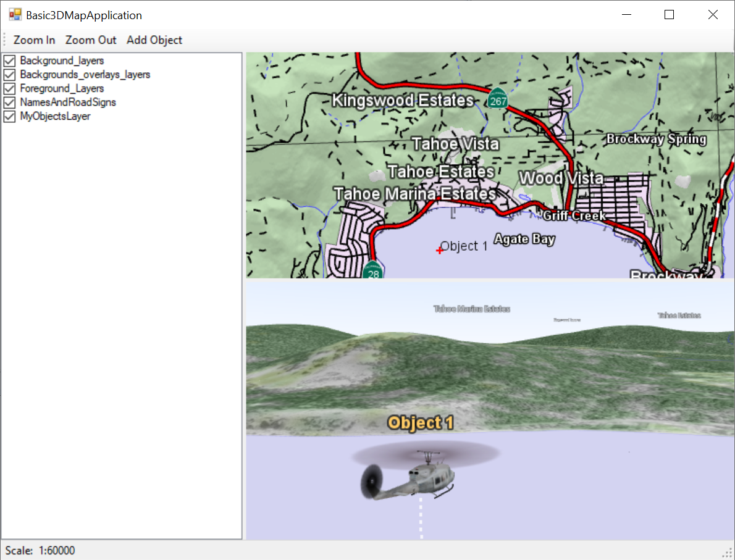Hide MyObjectsLayer via its checkbox

point(10,116)
